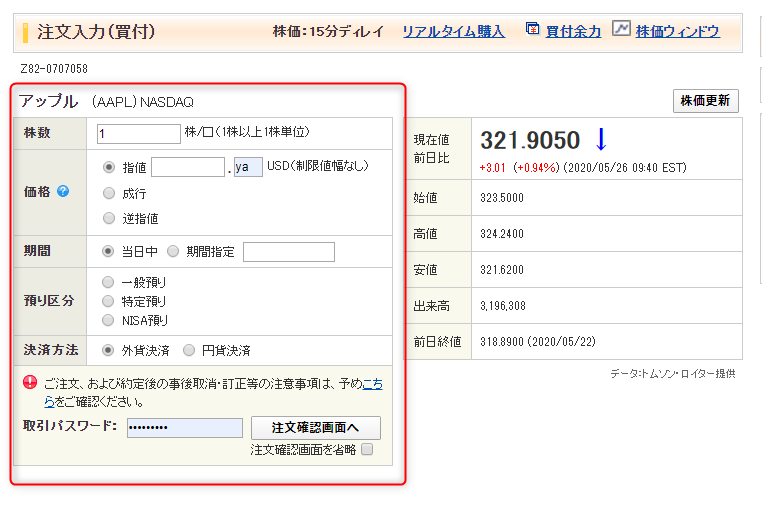The width and height of the screenshot is (762, 505).
Task: Select 円貨決済 settlement method
Action: click(x=189, y=350)
